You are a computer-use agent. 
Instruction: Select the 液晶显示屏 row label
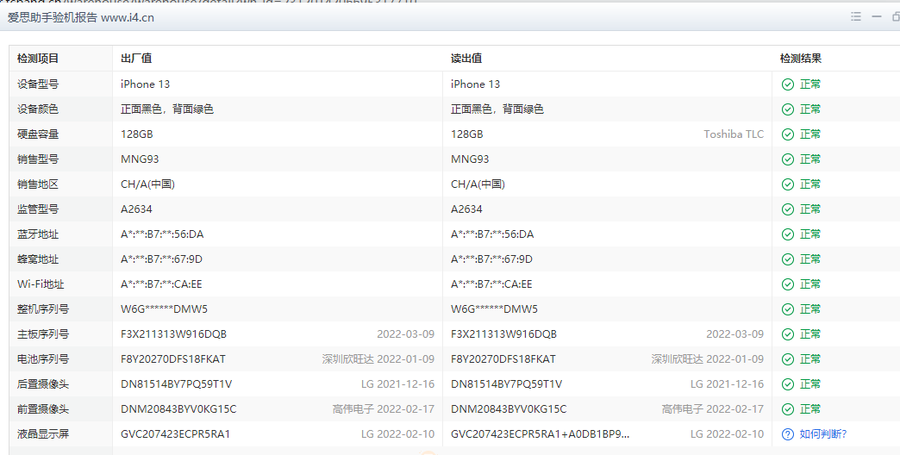[43, 434]
